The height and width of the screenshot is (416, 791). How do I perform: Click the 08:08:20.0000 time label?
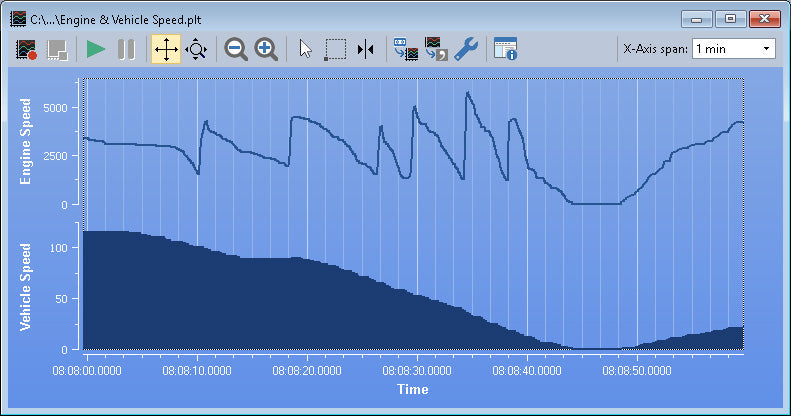(x=307, y=371)
